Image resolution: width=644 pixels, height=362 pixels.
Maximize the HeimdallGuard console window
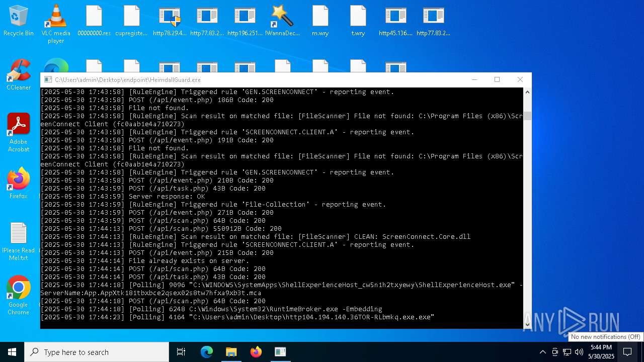coord(497,79)
